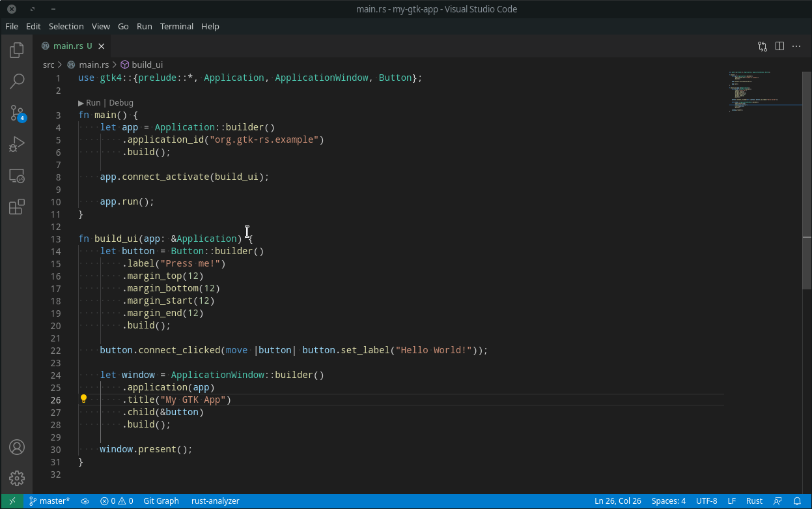
Task: Click connect_activate on line 8
Action: 165,177
